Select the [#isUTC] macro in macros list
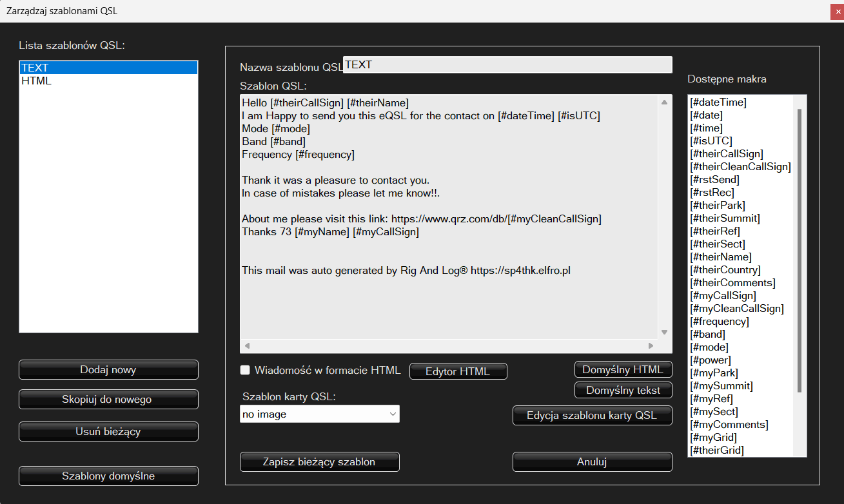 pyautogui.click(x=711, y=141)
